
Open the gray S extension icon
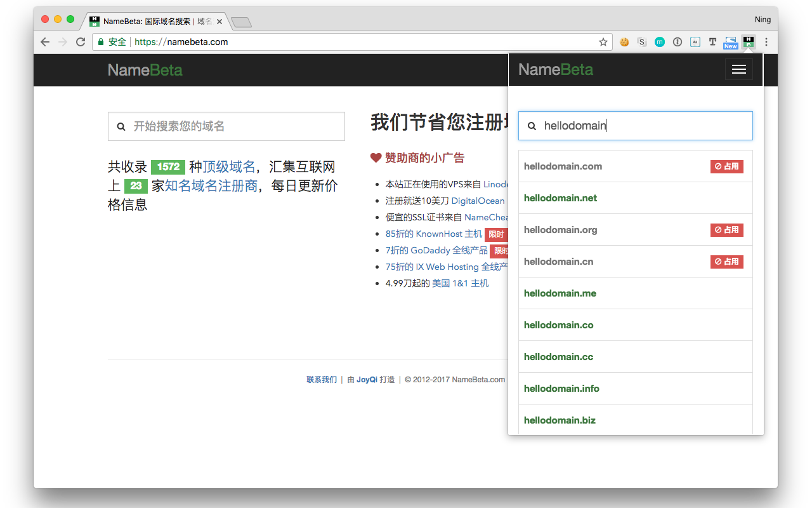(642, 42)
